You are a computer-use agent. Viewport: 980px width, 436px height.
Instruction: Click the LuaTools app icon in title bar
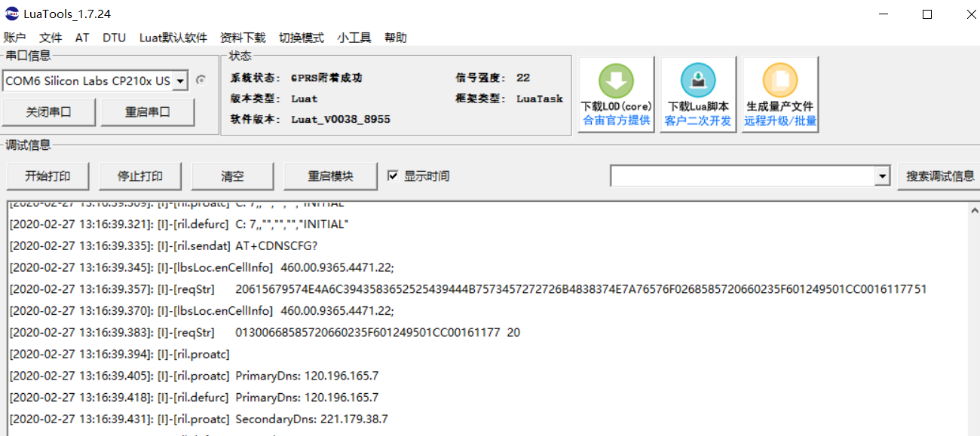coord(11,14)
